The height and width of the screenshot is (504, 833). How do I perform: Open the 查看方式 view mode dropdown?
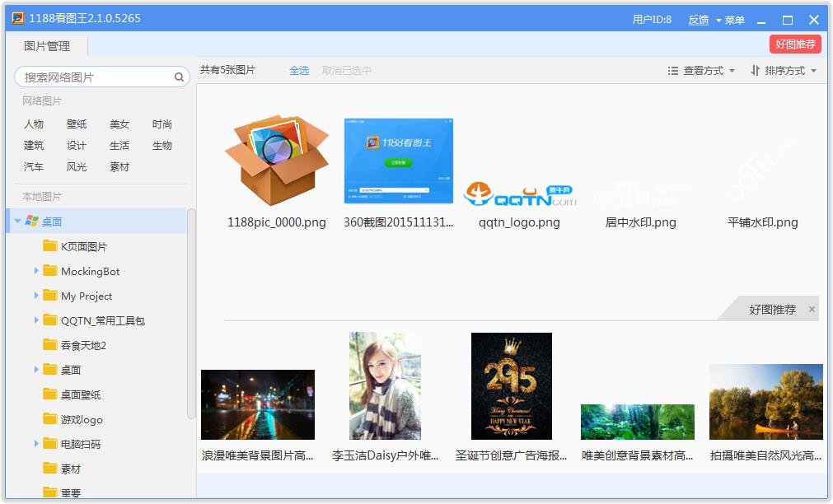(x=701, y=71)
